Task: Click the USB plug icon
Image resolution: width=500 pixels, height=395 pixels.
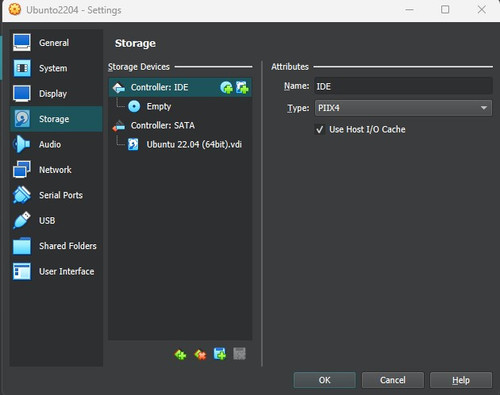Action: (x=22, y=220)
